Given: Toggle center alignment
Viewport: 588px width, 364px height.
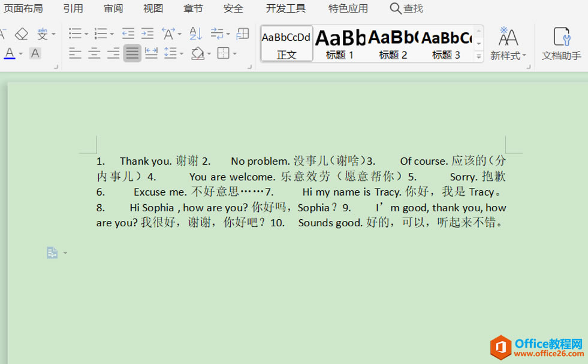Looking at the screenshot, I should (x=94, y=53).
